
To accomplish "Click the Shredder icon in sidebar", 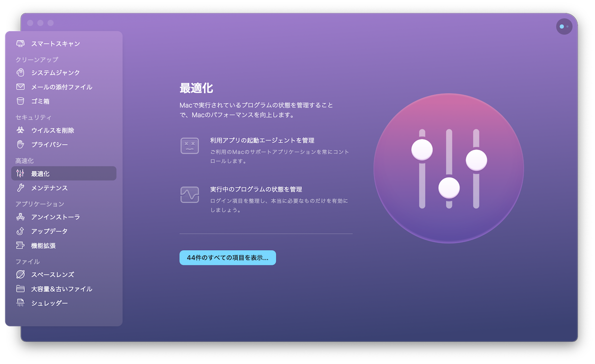I will (20, 303).
